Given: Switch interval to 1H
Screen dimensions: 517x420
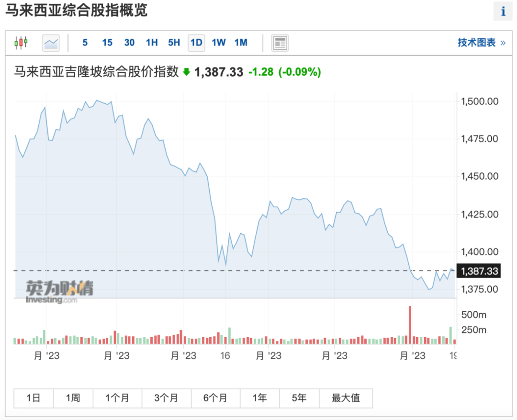Looking at the screenshot, I should point(152,43).
